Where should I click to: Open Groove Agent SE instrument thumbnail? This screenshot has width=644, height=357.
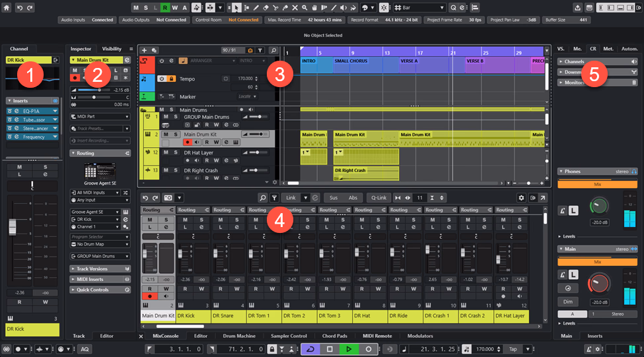pos(100,171)
